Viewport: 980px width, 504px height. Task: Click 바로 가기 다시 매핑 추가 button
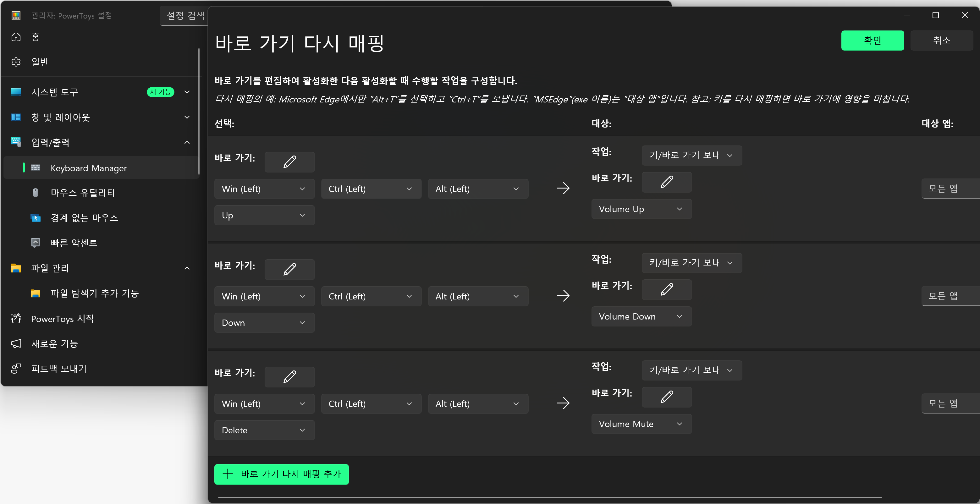[282, 474]
